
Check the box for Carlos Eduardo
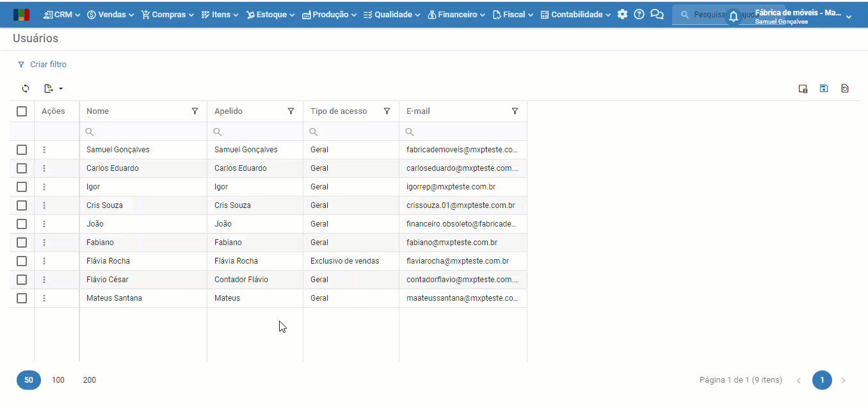coord(22,168)
